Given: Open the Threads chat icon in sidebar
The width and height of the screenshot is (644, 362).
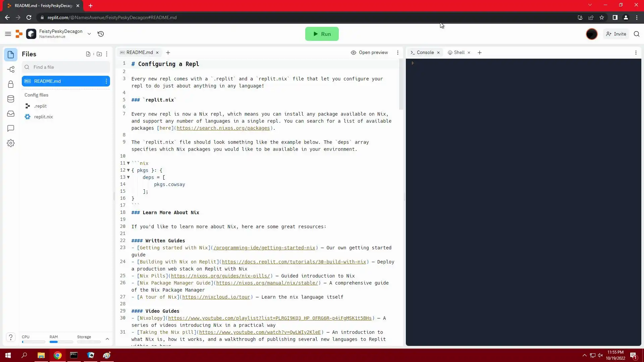Looking at the screenshot, I should point(11,128).
